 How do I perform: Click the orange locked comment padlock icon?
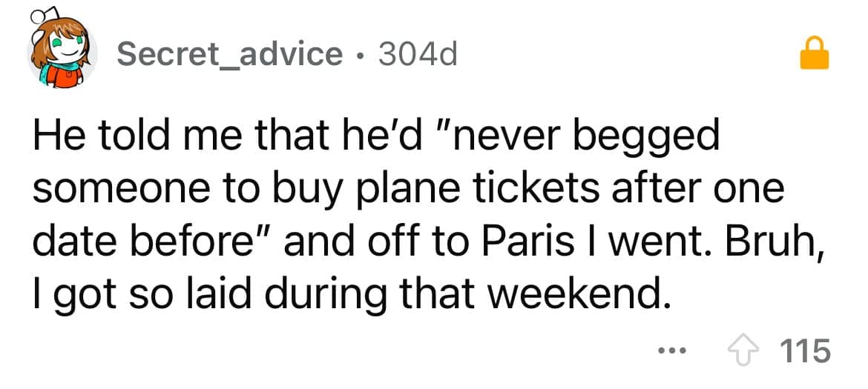(x=814, y=55)
